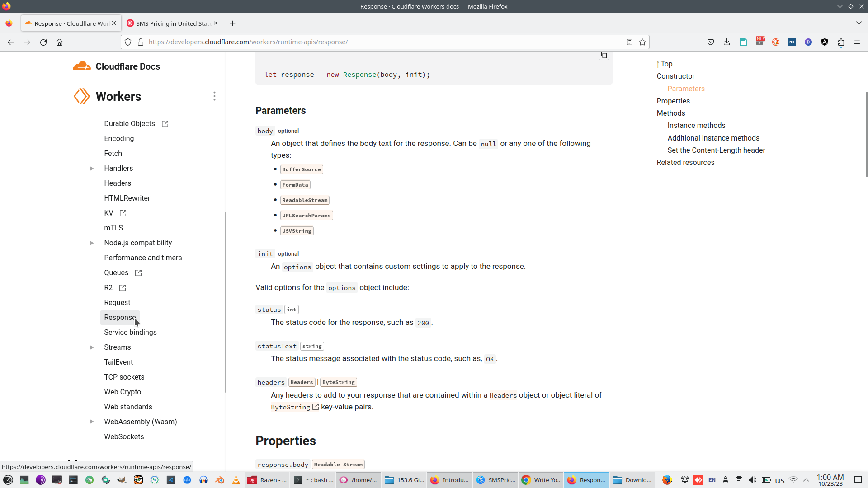Click the shield protections icon in address bar
The width and height of the screenshot is (868, 488).
point(128,42)
